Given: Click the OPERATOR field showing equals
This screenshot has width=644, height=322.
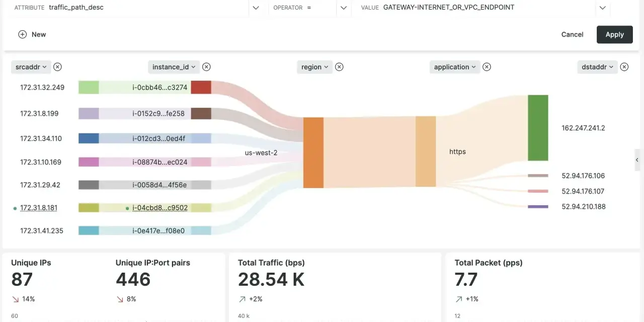Looking at the screenshot, I should (302, 8).
